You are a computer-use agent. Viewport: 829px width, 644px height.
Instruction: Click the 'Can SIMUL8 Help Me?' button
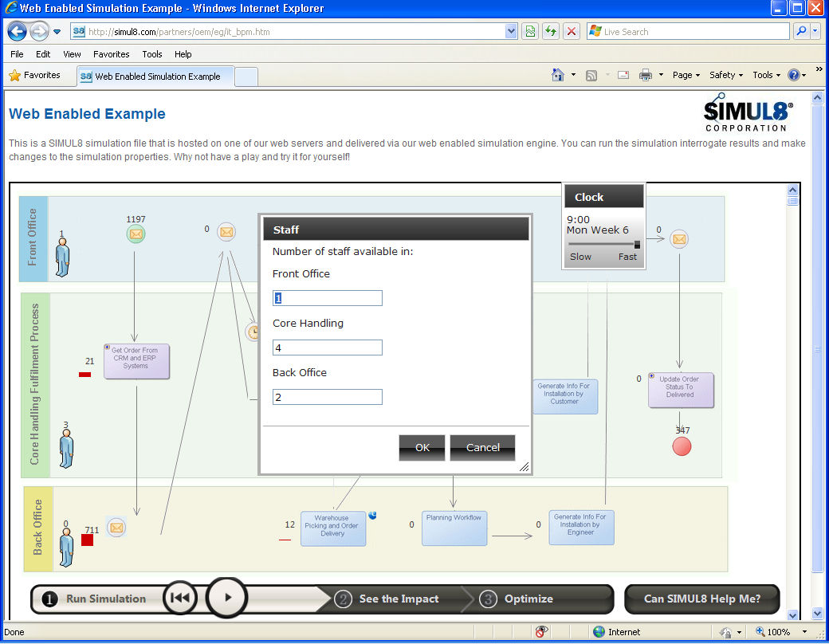(x=701, y=599)
